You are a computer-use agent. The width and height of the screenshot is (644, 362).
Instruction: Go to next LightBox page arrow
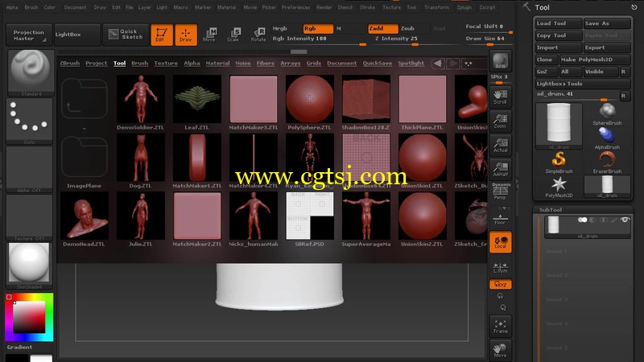(x=453, y=64)
